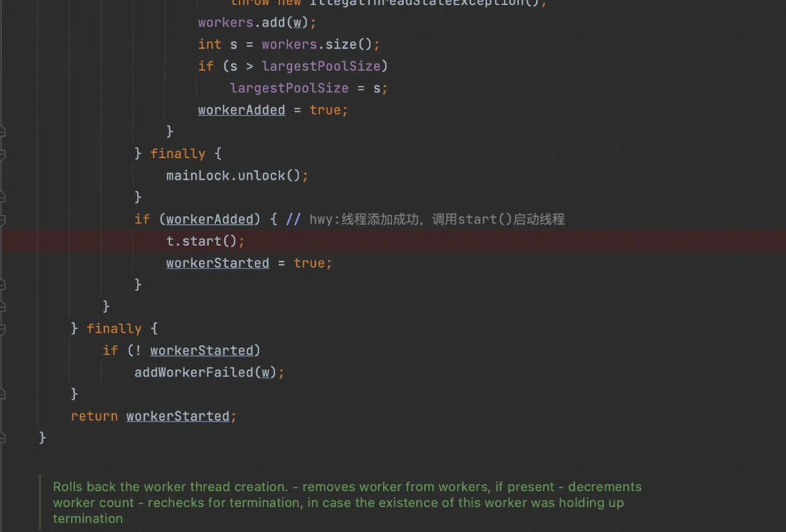Click the "mainLock.unlock();" call
786x532 pixels.
coord(237,176)
